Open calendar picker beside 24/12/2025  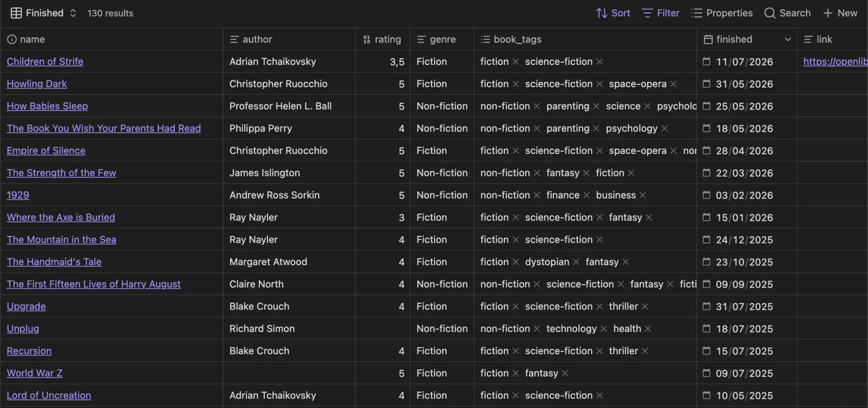(707, 240)
